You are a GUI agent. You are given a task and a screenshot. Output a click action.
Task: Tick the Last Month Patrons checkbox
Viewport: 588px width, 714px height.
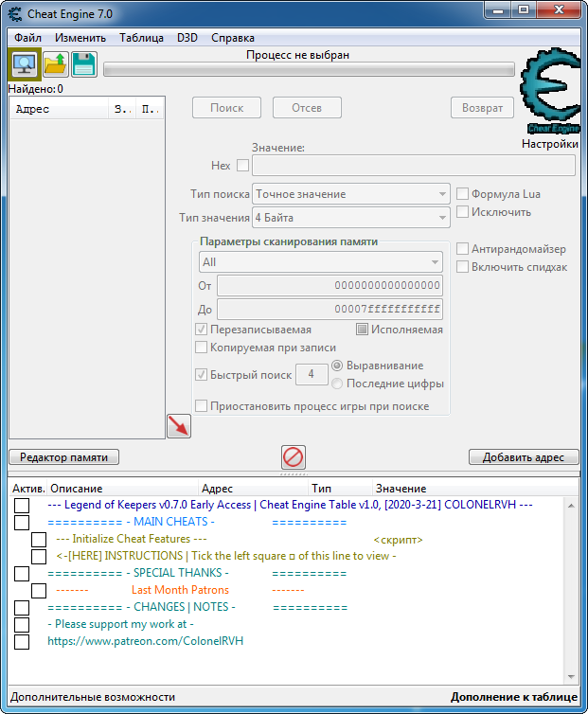[39, 591]
